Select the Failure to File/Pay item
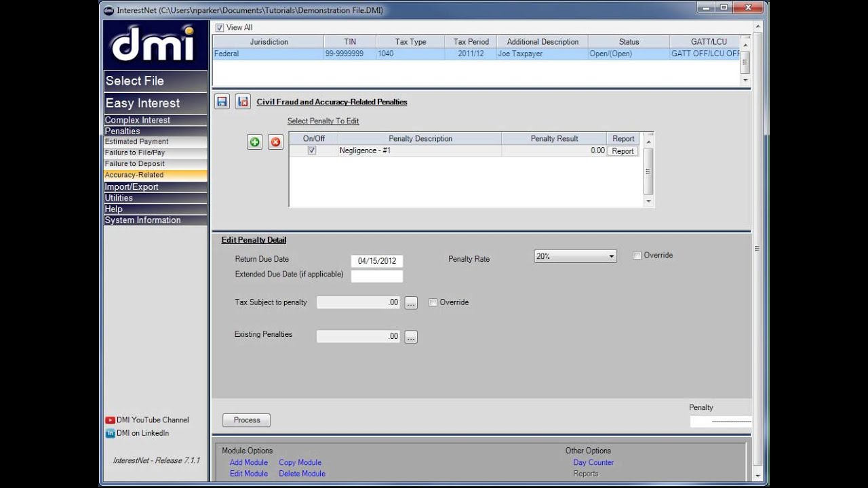Image resolution: width=868 pixels, height=488 pixels. pyautogui.click(x=155, y=152)
